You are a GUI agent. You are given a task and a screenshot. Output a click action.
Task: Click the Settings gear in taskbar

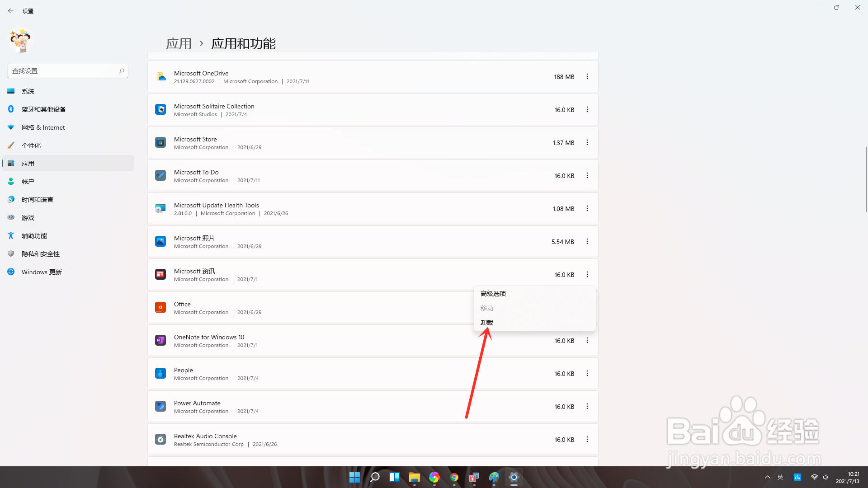[514, 477]
